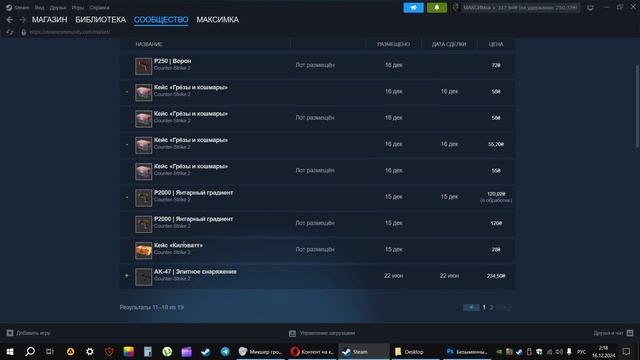This screenshot has width=640, height=360.
Task: Click the Кейс «Киловатт» item thumbnail
Action: (144, 251)
